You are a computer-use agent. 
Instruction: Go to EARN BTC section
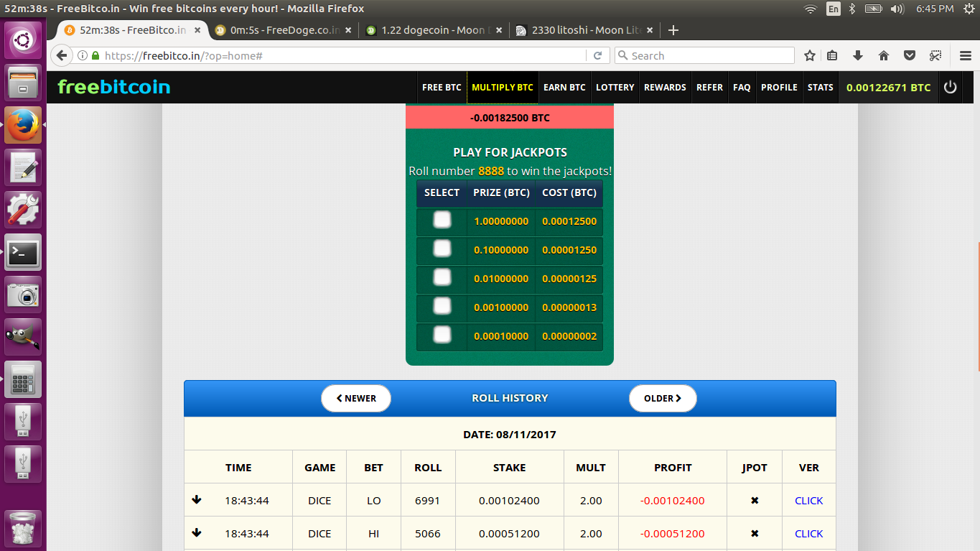(x=564, y=88)
